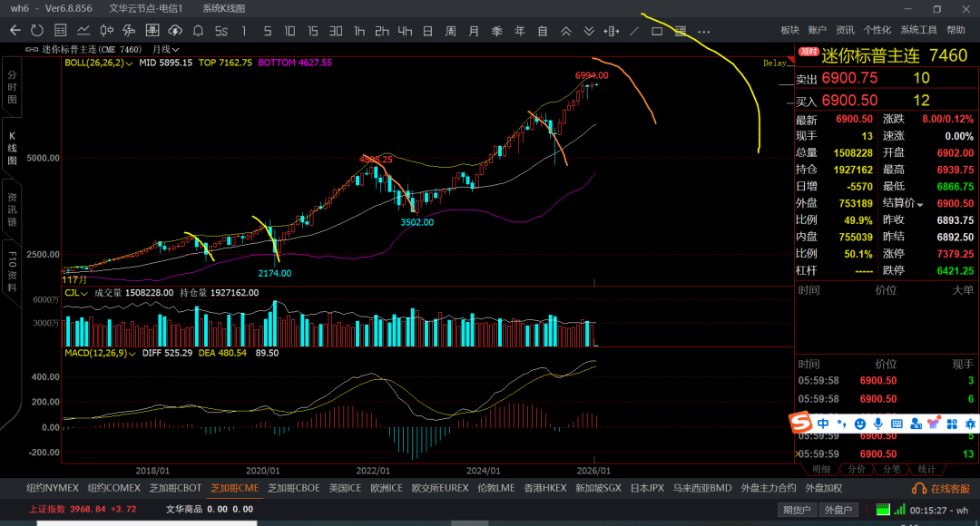Image resolution: width=980 pixels, height=526 pixels.
Task: Select 30-minute period button
Action: point(336,31)
